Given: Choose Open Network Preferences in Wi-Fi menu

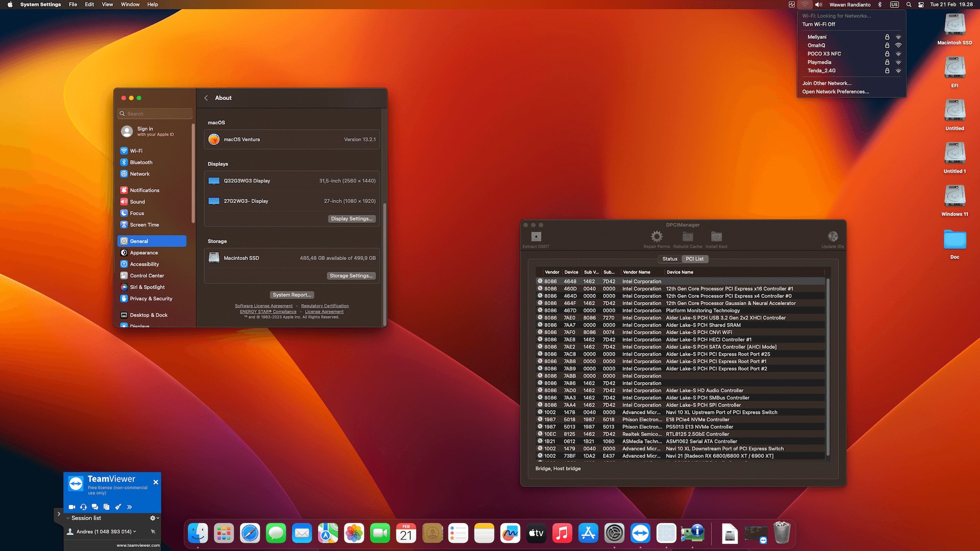Looking at the screenshot, I should (x=836, y=92).
